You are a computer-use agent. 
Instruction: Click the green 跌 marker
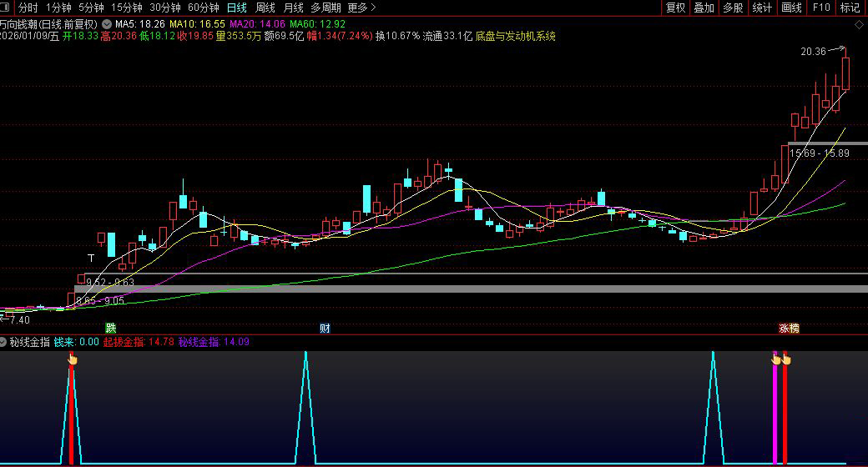pyautogui.click(x=111, y=328)
